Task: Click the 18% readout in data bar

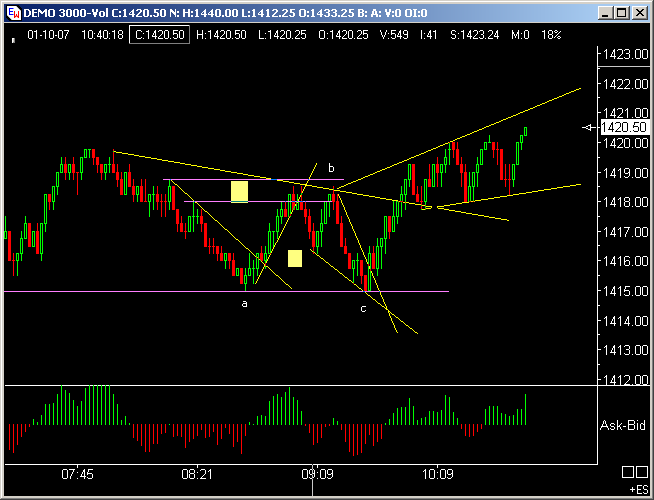Action: click(x=551, y=35)
